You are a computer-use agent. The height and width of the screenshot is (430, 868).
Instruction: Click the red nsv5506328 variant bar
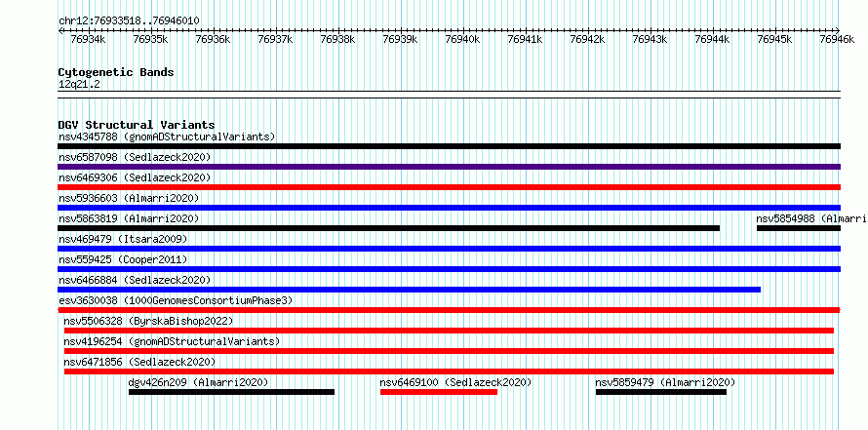(x=449, y=331)
